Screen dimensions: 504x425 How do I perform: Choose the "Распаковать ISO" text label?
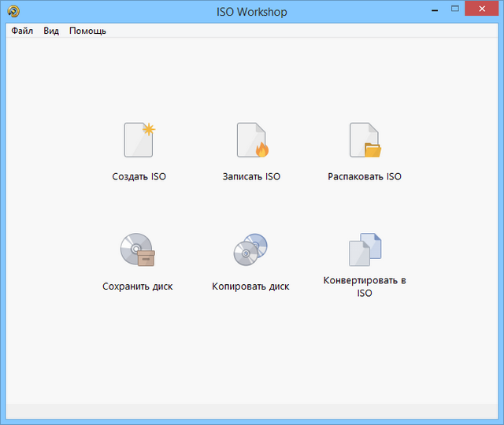[x=365, y=177]
